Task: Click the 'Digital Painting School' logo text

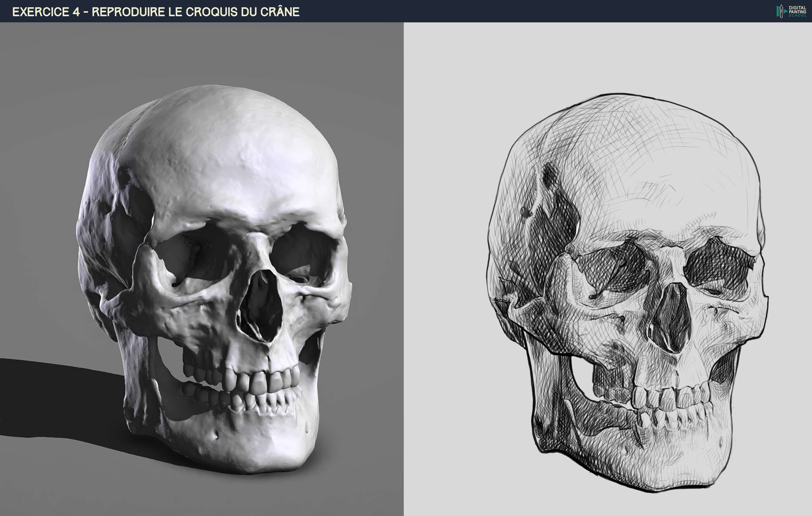Action: tap(797, 11)
